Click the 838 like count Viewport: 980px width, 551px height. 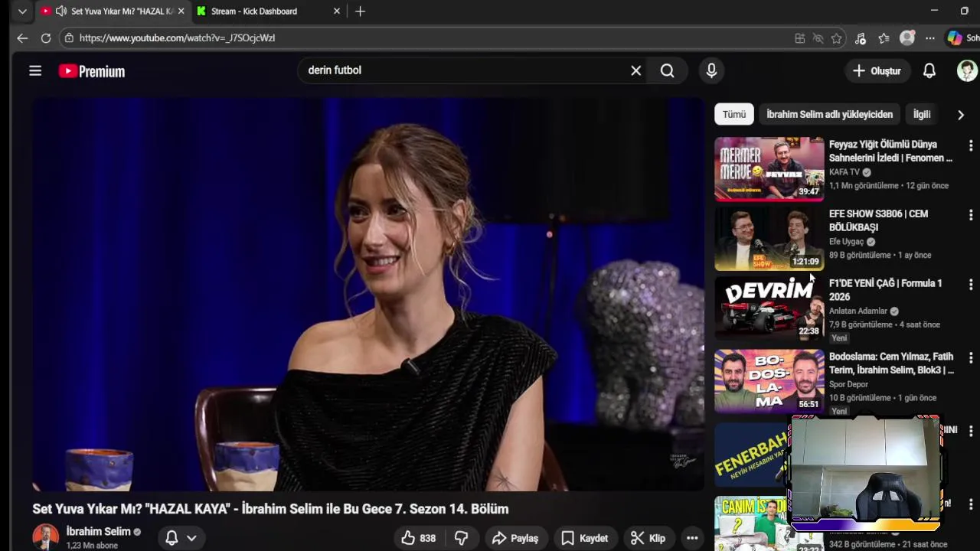428,539
